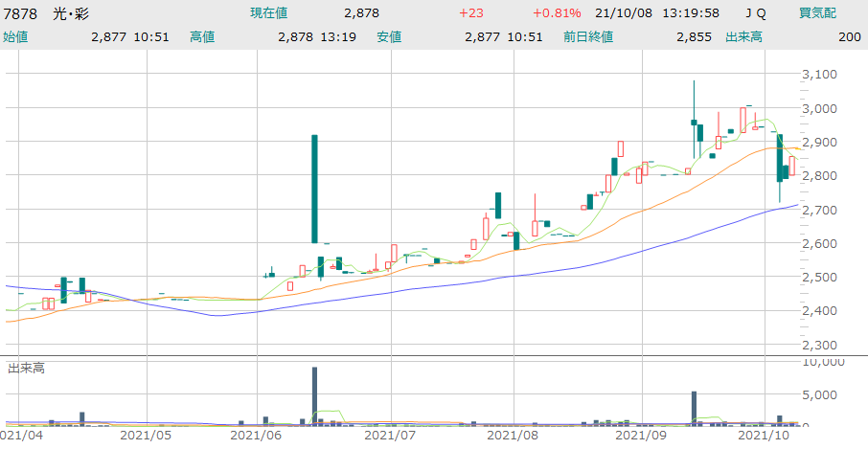The height and width of the screenshot is (449, 868).
Task: Click the 出来高 volume panel title
Action: click(x=28, y=368)
